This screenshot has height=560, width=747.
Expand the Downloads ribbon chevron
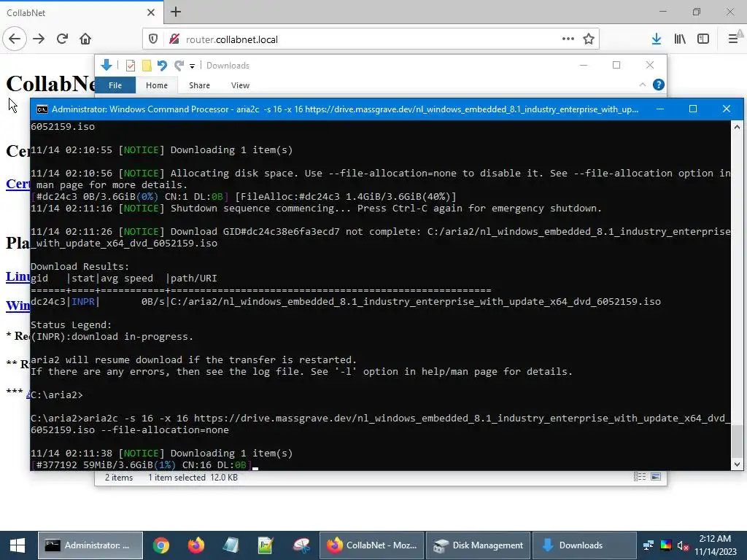point(642,85)
